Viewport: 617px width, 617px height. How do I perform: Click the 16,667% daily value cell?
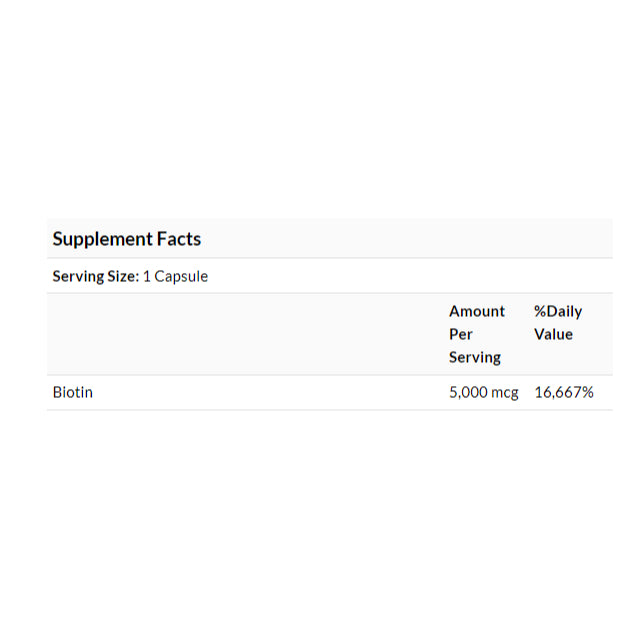tap(564, 392)
